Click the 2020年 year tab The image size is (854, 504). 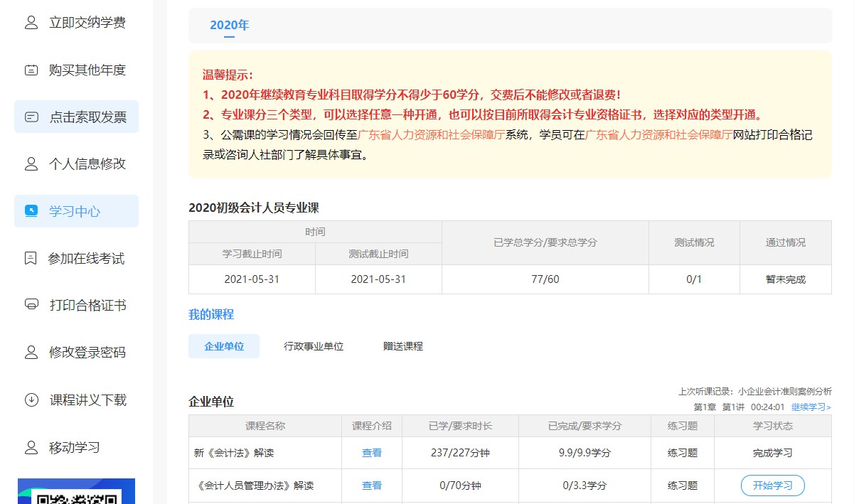229,24
